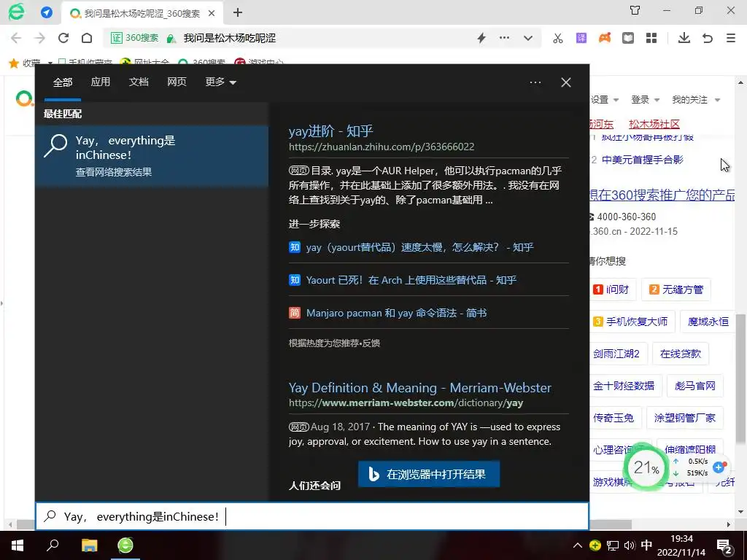Click 手机恢复大师 suggested search tag
This screenshot has width=747, height=560.
[632, 322]
